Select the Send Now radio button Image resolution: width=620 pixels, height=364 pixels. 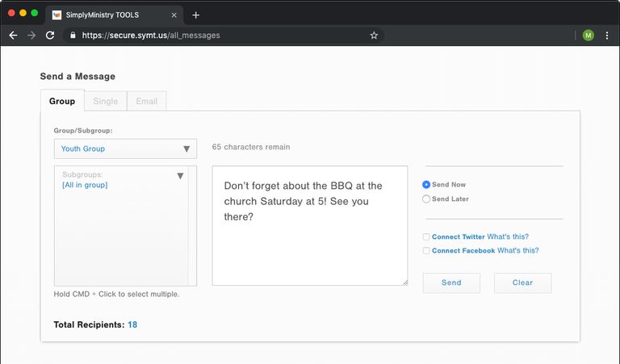click(x=426, y=185)
